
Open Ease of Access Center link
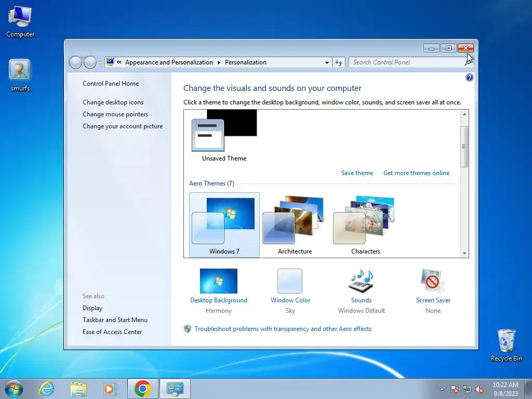pos(112,331)
